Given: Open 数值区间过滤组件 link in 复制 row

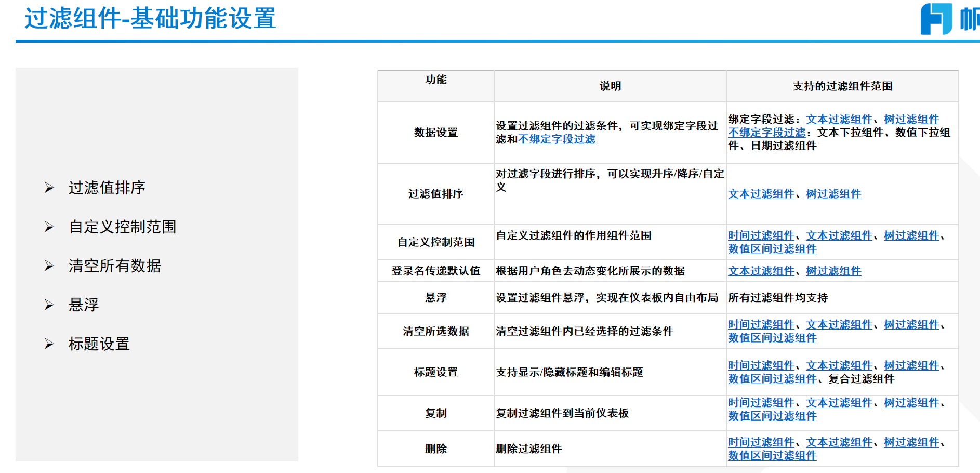Looking at the screenshot, I should click(x=772, y=416).
